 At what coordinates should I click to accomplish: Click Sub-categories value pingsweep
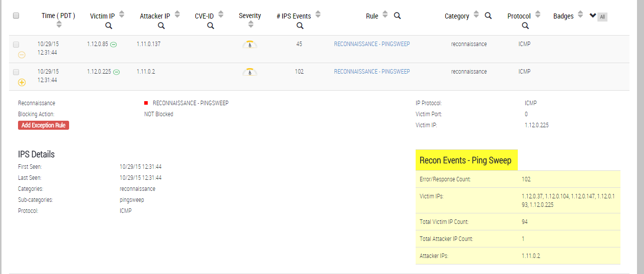point(132,200)
